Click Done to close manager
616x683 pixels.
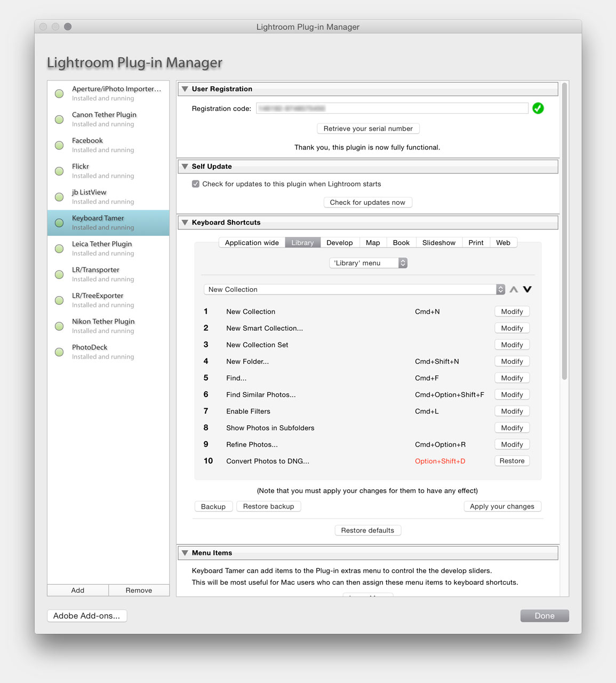(545, 616)
